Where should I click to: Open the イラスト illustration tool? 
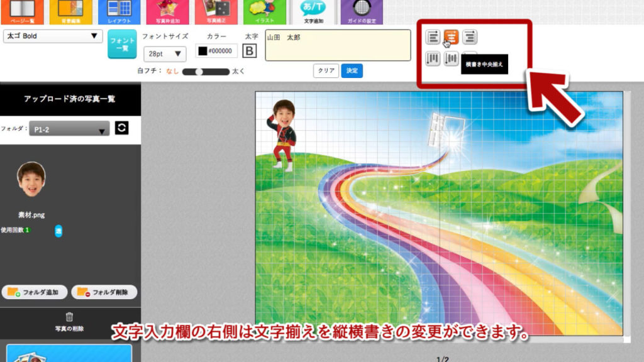click(265, 12)
